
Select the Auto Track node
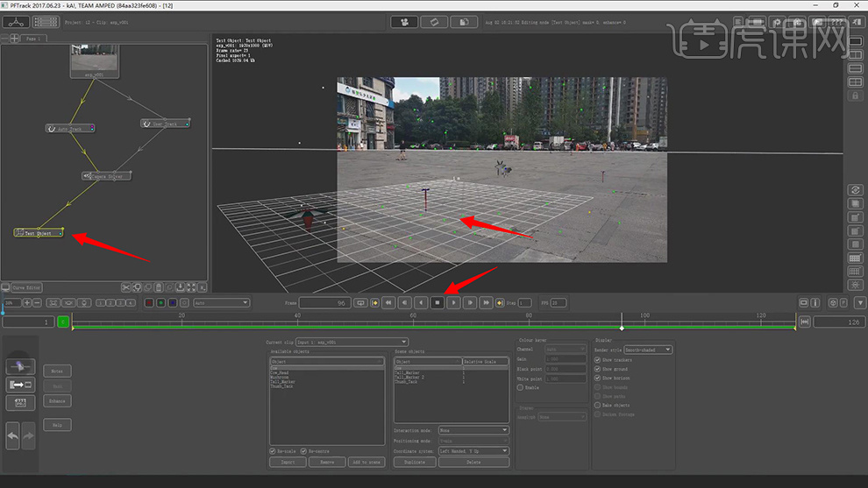[70, 129]
